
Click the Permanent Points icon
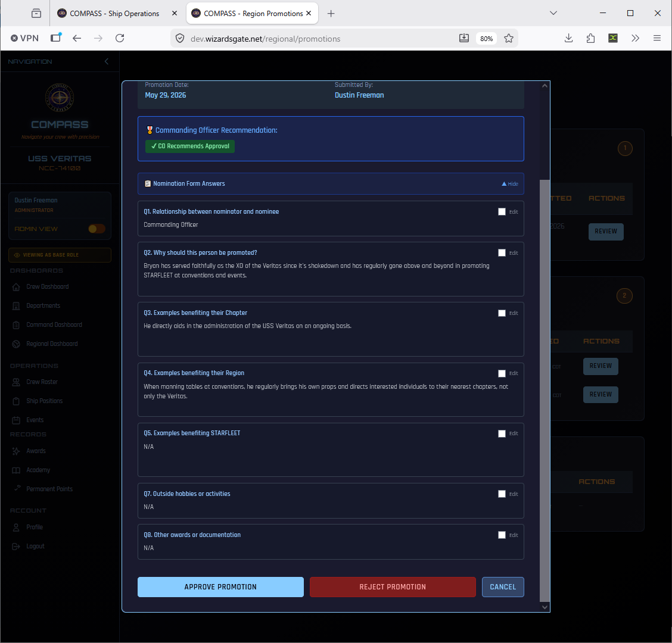(x=16, y=489)
